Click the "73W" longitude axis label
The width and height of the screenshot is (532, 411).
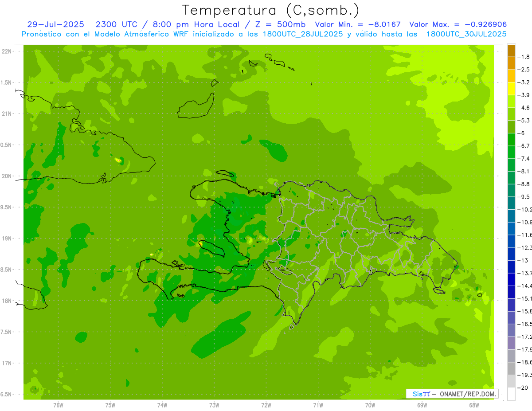(x=214, y=405)
